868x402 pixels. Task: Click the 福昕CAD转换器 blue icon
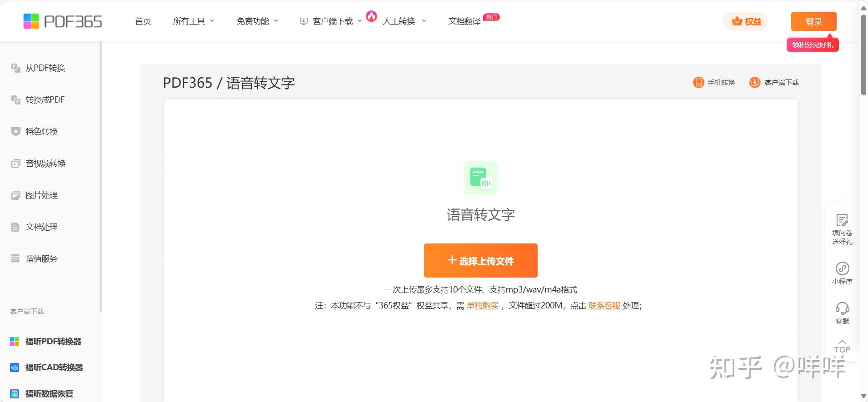coord(15,367)
